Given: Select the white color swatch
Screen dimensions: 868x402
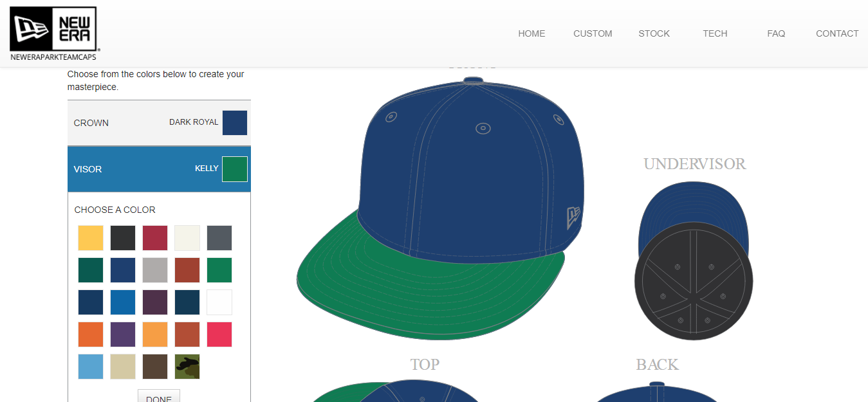Looking at the screenshot, I should click(x=219, y=302).
